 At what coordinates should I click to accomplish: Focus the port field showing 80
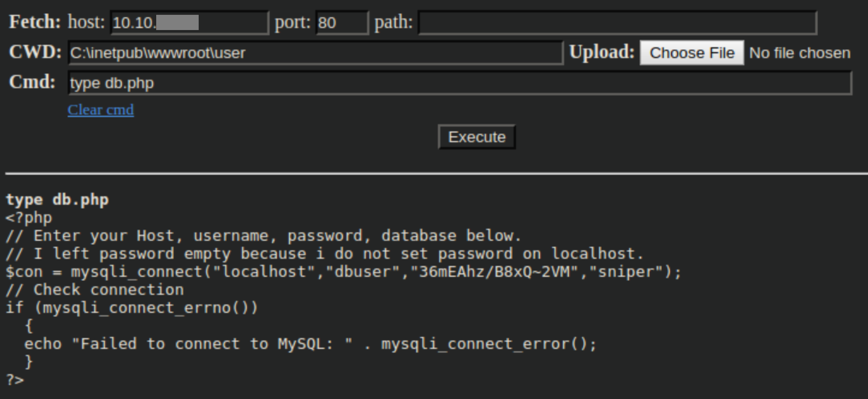click(x=342, y=23)
